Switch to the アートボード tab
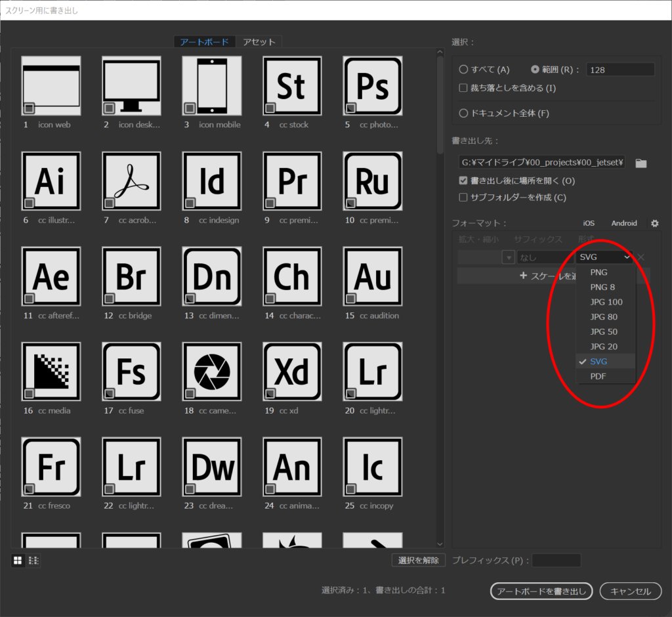Screen dimensions: 672x617 coord(205,42)
